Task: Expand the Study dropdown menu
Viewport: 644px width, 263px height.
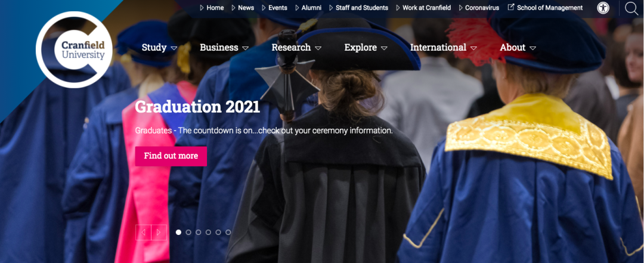Action: pyautogui.click(x=159, y=48)
